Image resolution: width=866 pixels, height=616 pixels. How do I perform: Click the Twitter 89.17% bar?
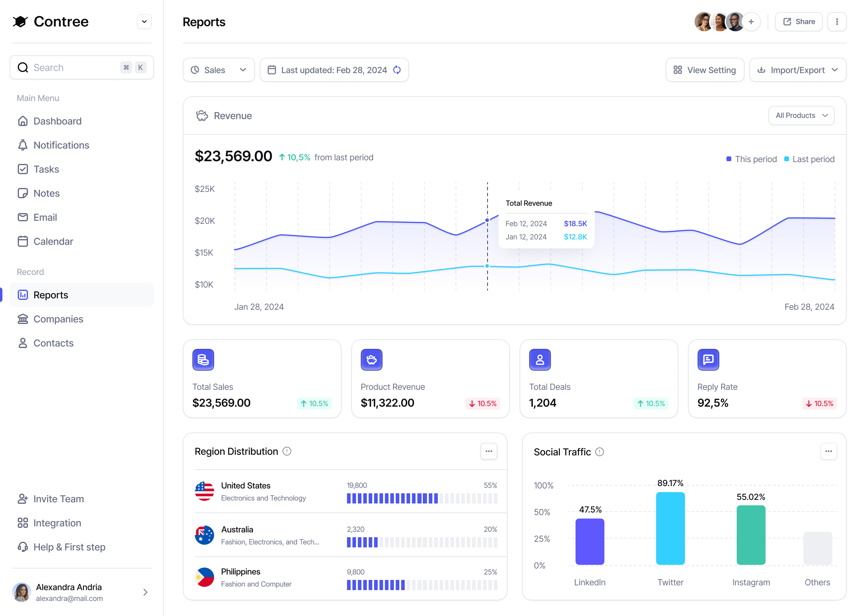670,528
